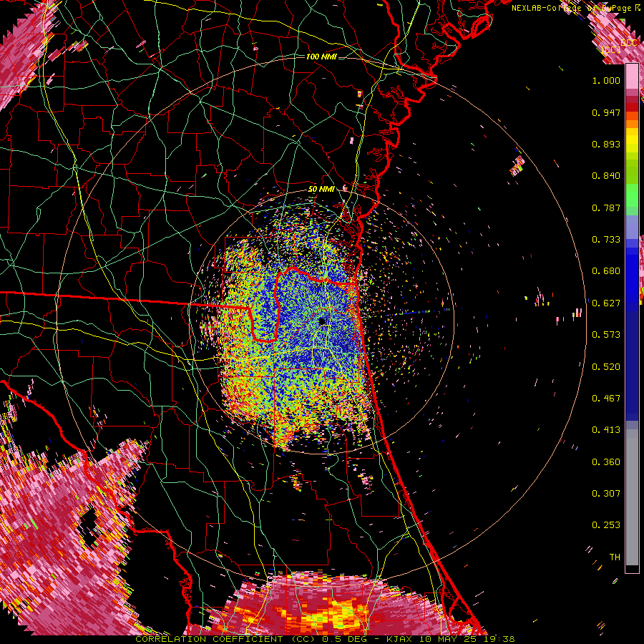Select the 0.253 legend value
Screen dimensions: 644x644
pyautogui.click(x=606, y=525)
